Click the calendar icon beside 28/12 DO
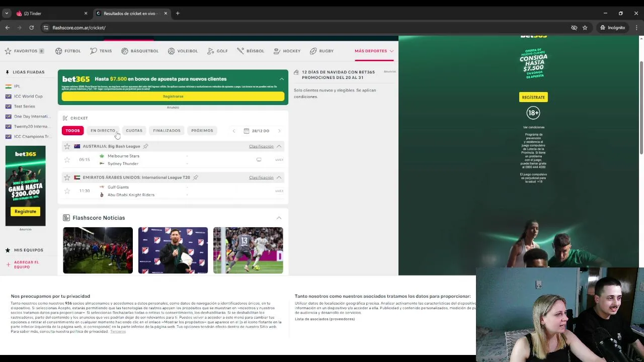This screenshot has height=362, width=644. [246, 131]
